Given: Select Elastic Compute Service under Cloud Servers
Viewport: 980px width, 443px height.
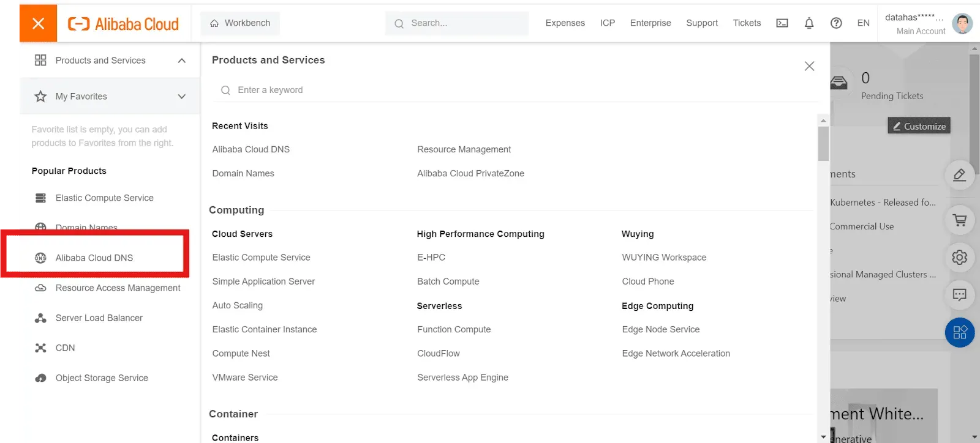Looking at the screenshot, I should tap(262, 258).
